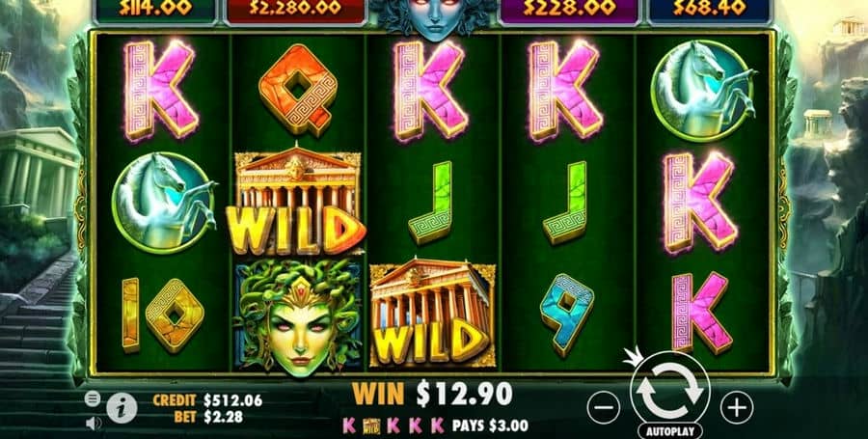868x439 pixels.
Task: Decrease bet with the minus button
Action: [604, 407]
